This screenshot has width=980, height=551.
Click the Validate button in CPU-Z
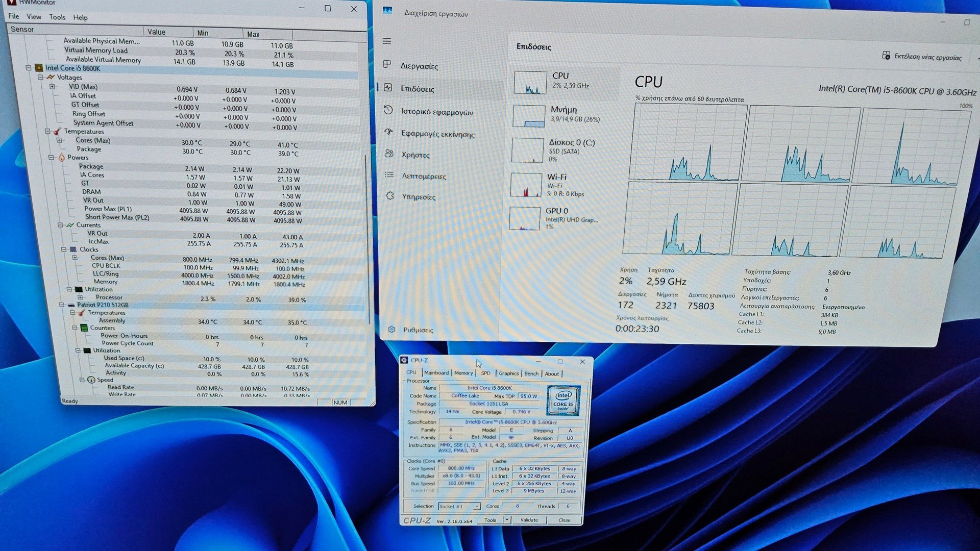click(x=529, y=520)
